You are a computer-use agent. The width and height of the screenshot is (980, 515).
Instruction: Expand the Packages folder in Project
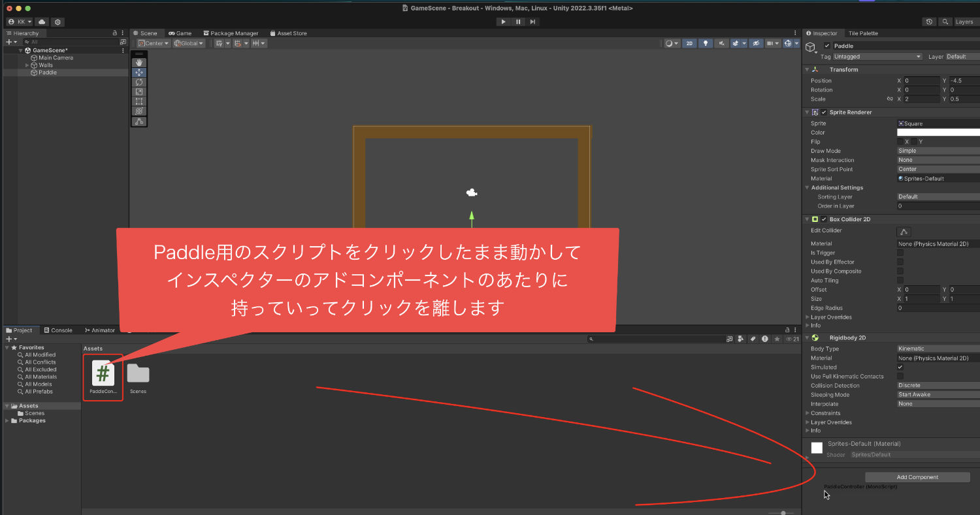tap(7, 420)
